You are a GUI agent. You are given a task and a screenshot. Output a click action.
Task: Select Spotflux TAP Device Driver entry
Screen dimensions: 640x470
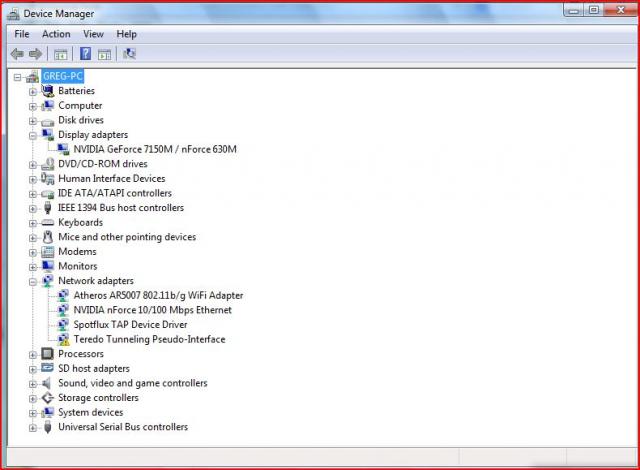pos(130,325)
